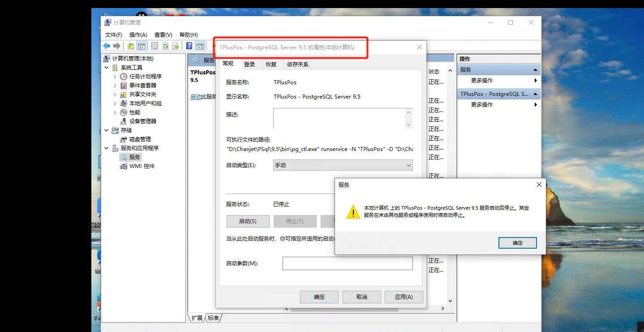Click 确定 in the 服务 warning dialog
The width and height of the screenshot is (644, 332).
point(518,243)
